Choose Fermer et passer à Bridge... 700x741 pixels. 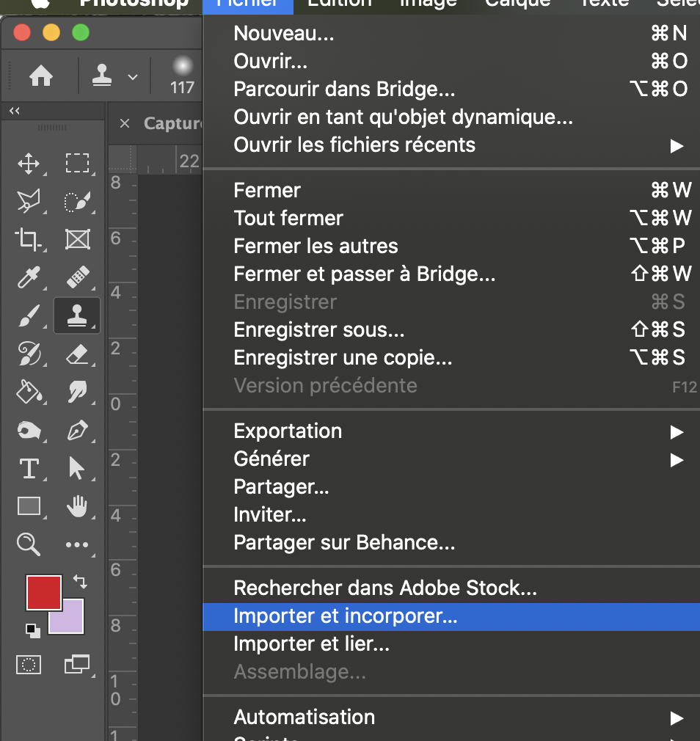tap(451, 274)
